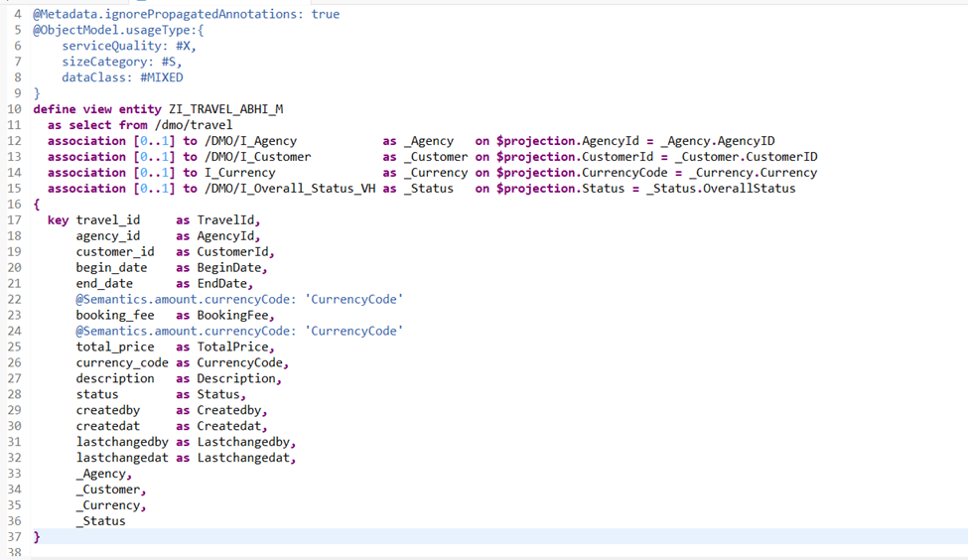Click the alias EndDate

point(221,283)
